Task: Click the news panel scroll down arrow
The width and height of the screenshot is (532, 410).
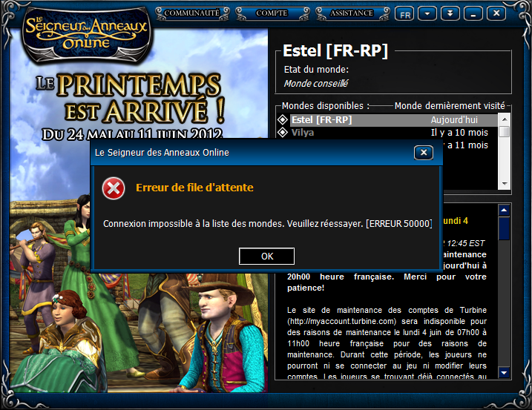Action: tap(504, 372)
